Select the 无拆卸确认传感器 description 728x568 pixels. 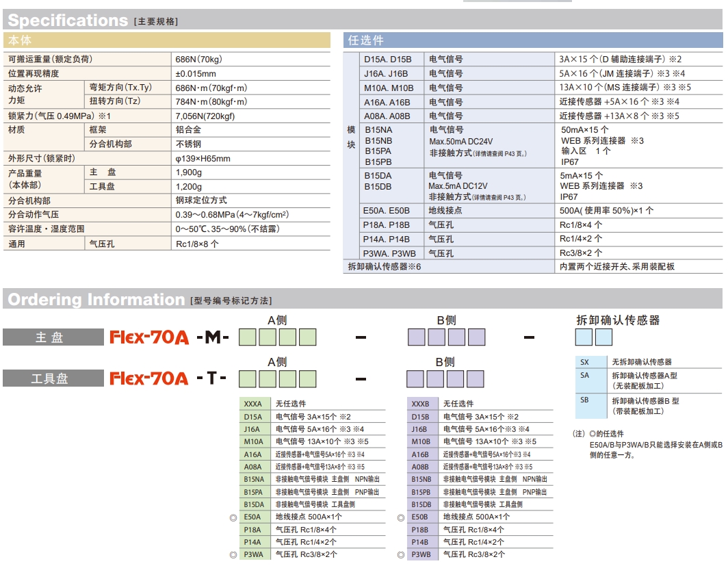tap(642, 362)
